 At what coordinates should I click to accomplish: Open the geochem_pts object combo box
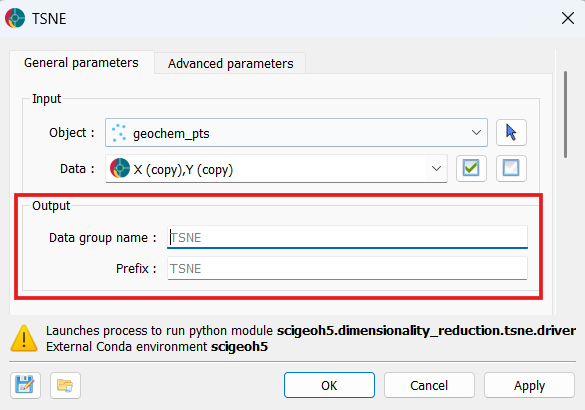[296, 132]
